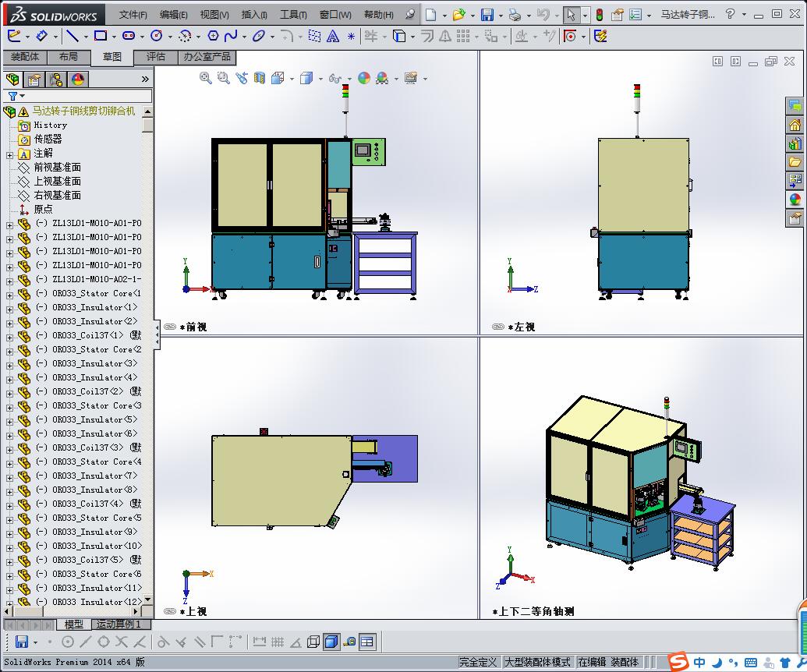This screenshot has width=807, height=672.
Task: Expand the 0R033_Insulator<10> node
Action: tap(9, 548)
